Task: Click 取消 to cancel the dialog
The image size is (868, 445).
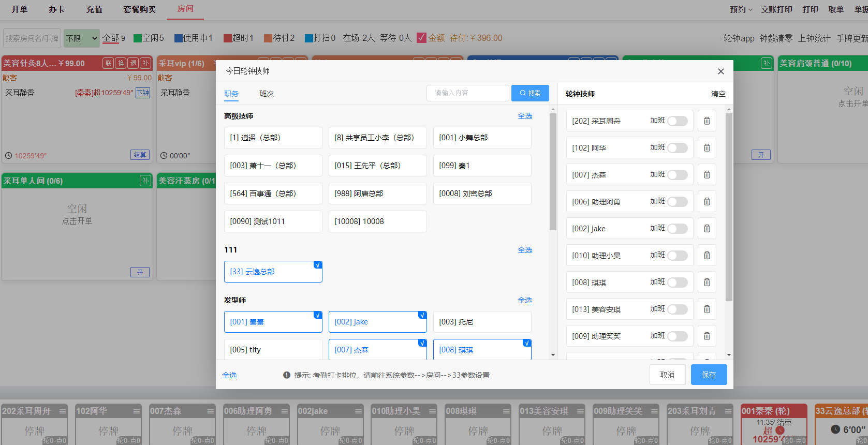Action: click(x=667, y=375)
